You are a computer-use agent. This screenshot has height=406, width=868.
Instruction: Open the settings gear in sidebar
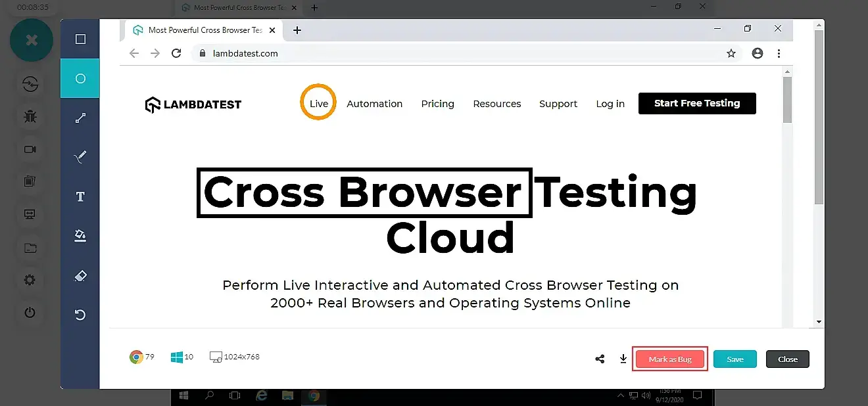30,281
